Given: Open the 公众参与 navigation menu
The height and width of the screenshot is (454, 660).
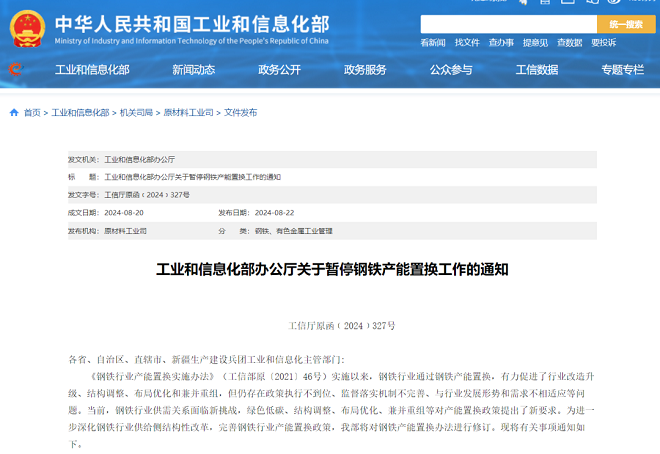Looking at the screenshot, I should pyautogui.click(x=451, y=70).
